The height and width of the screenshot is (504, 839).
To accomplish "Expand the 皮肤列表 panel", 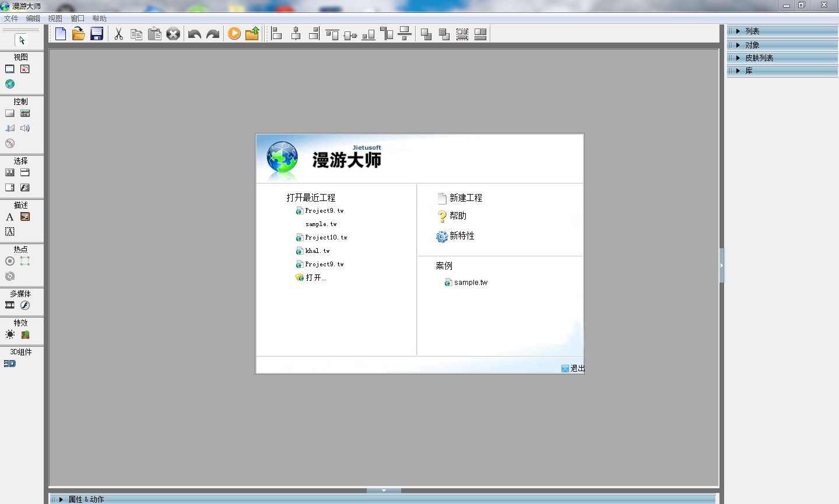I will point(782,58).
